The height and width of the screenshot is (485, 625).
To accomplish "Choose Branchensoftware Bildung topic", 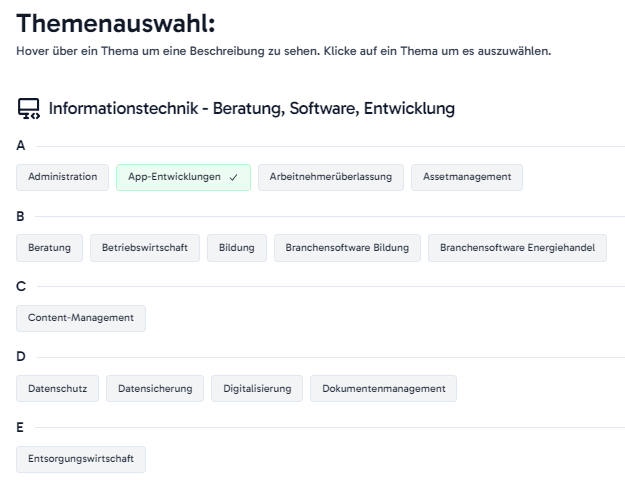I will click(347, 248).
